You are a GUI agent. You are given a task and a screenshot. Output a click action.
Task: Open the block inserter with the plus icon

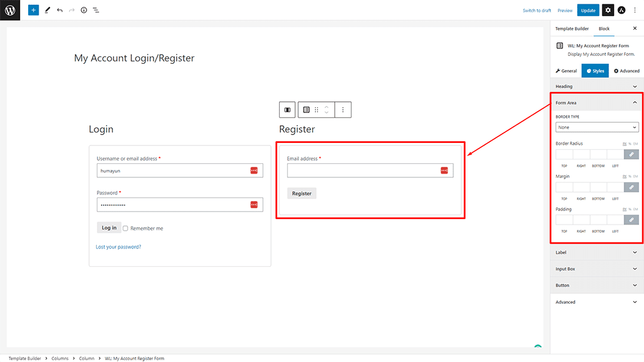coord(33,10)
